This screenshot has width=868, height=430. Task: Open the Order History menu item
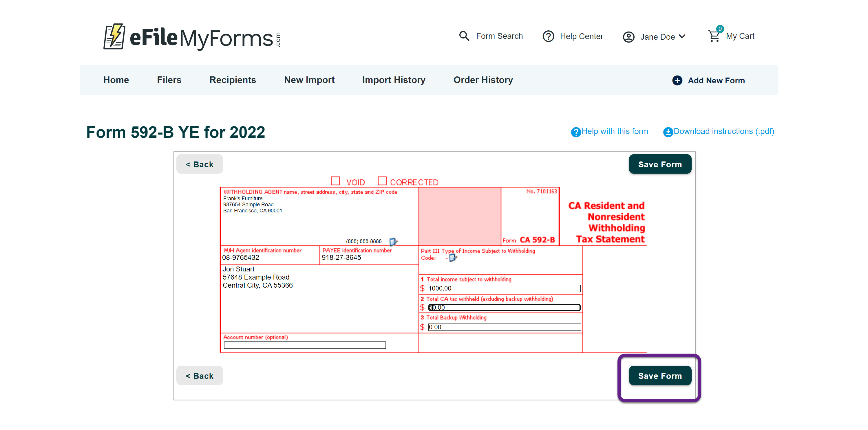(483, 80)
